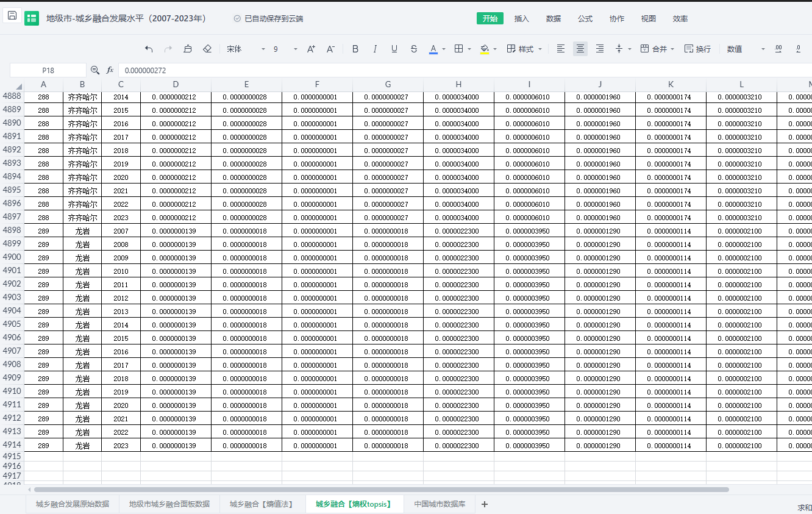Toggle underline formatting
The width and height of the screenshot is (812, 514).
(x=394, y=49)
